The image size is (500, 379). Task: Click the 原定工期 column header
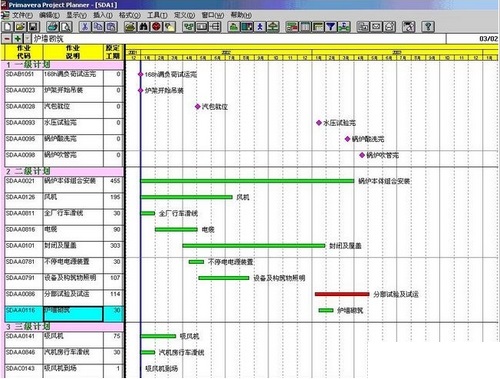coord(113,52)
